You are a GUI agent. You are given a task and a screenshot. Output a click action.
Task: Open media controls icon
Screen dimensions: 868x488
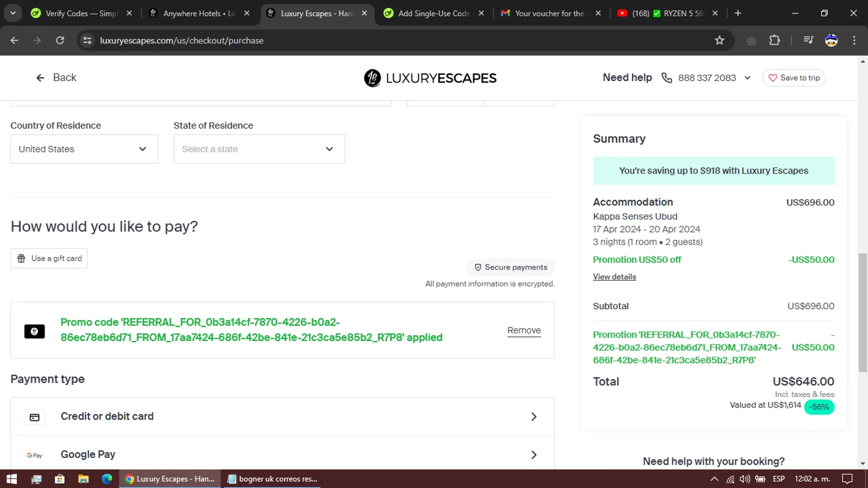808,40
